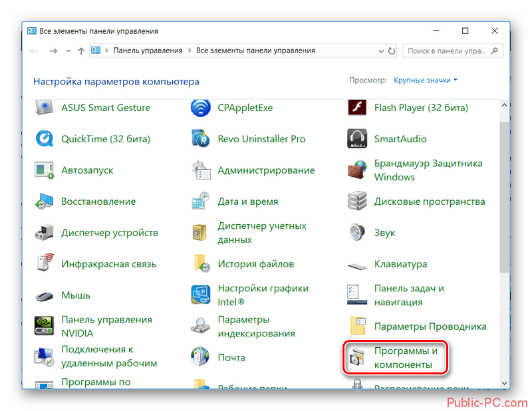532x411 pixels.
Task: Click the Forward navigation arrow
Action: click(53, 51)
